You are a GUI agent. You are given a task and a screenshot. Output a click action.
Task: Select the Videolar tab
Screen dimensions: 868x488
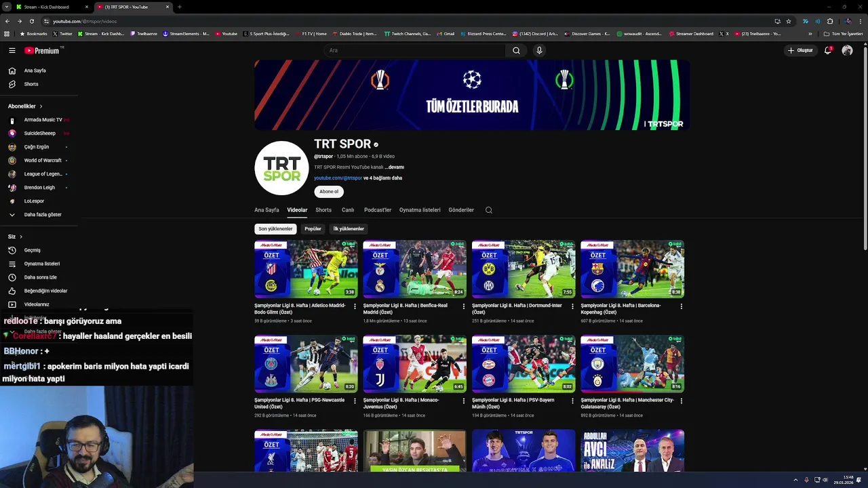[297, 210]
